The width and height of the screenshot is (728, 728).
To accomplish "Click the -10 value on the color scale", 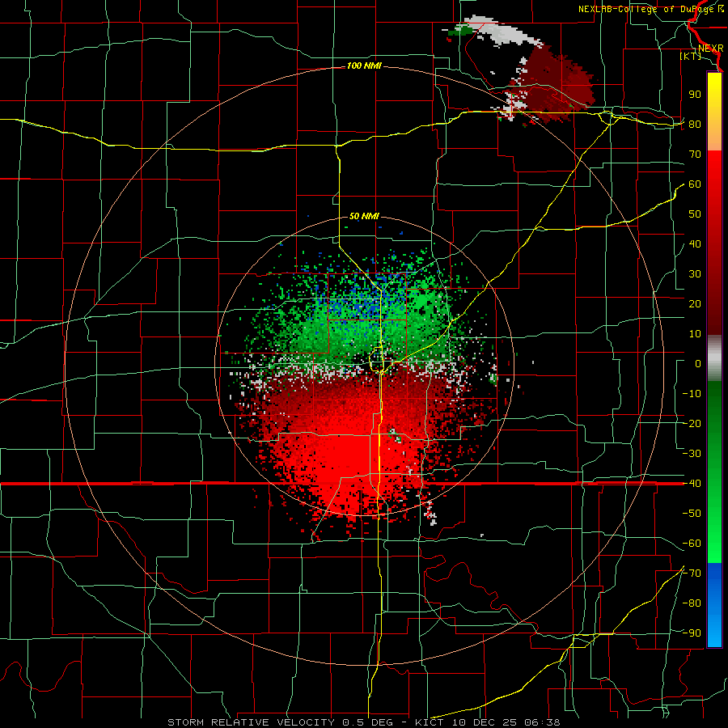I will click(x=692, y=394).
